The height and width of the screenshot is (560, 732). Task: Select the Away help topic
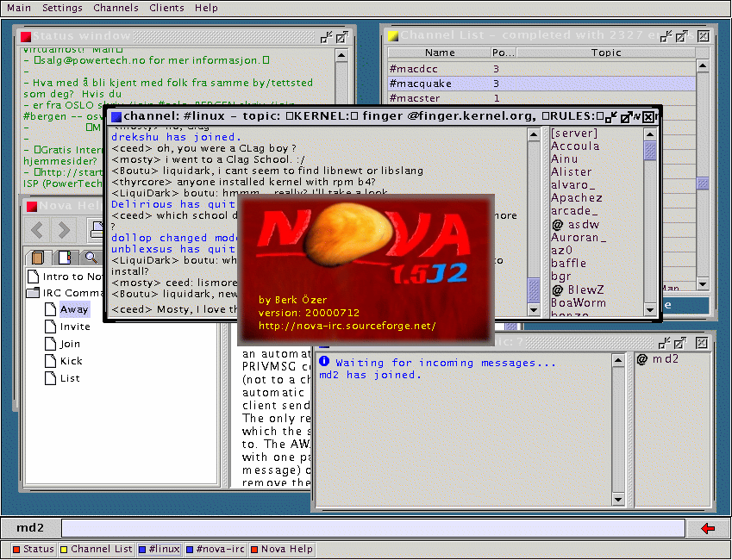[x=74, y=309]
